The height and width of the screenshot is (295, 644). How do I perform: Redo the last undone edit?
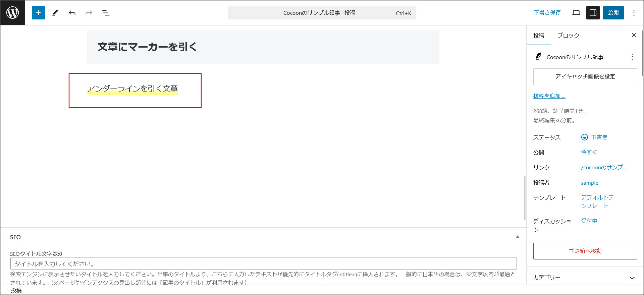(89, 13)
